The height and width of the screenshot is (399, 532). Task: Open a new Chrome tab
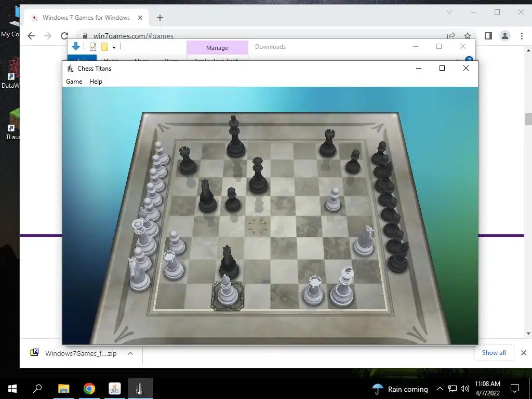pos(160,18)
